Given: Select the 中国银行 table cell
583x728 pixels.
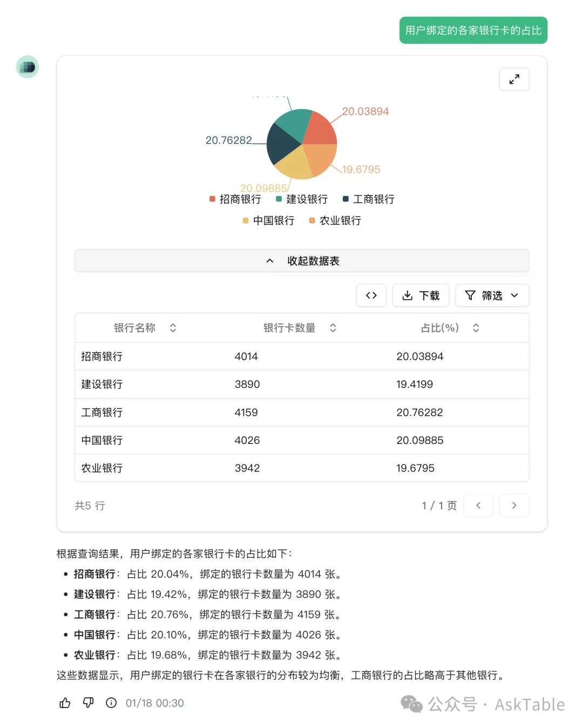Looking at the screenshot, I should (x=102, y=440).
